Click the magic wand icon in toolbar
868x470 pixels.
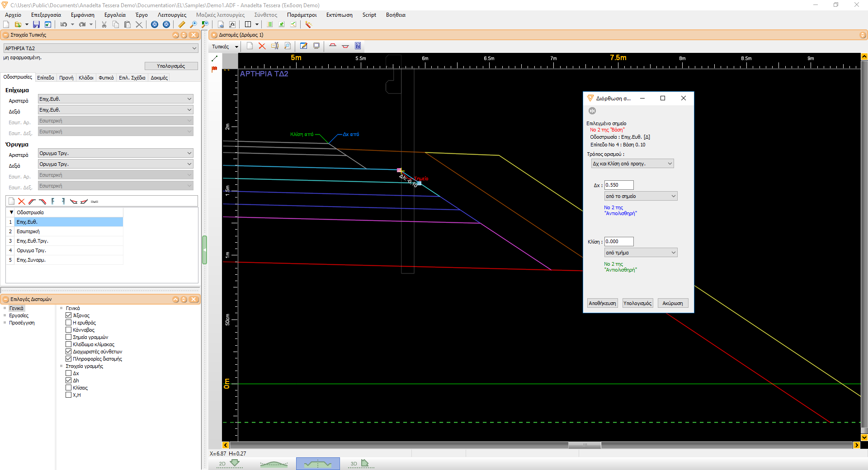pos(308,24)
